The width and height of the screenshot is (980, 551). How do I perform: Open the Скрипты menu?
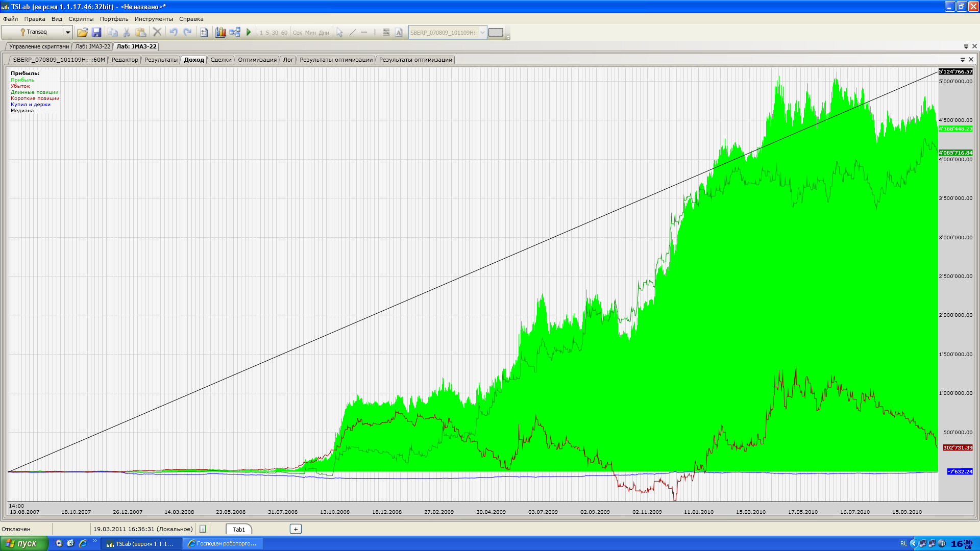click(x=81, y=19)
